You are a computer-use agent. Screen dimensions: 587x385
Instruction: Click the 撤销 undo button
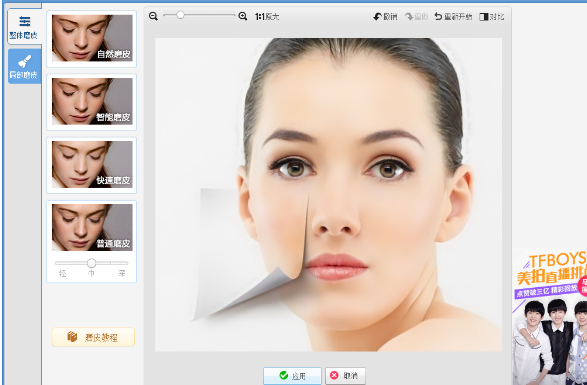tap(385, 17)
